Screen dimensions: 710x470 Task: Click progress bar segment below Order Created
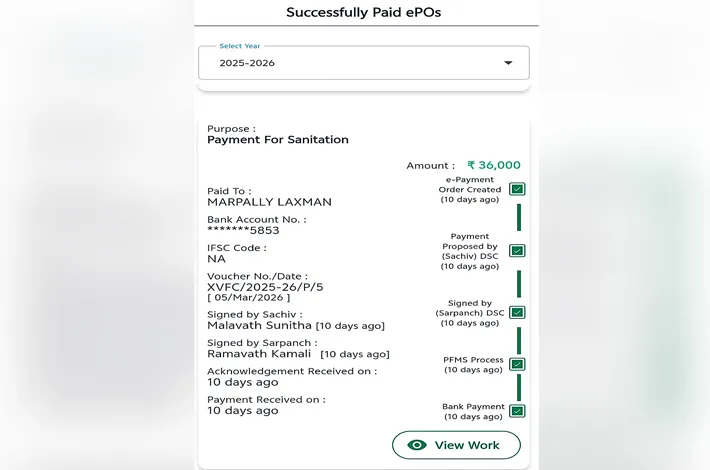coord(518,218)
